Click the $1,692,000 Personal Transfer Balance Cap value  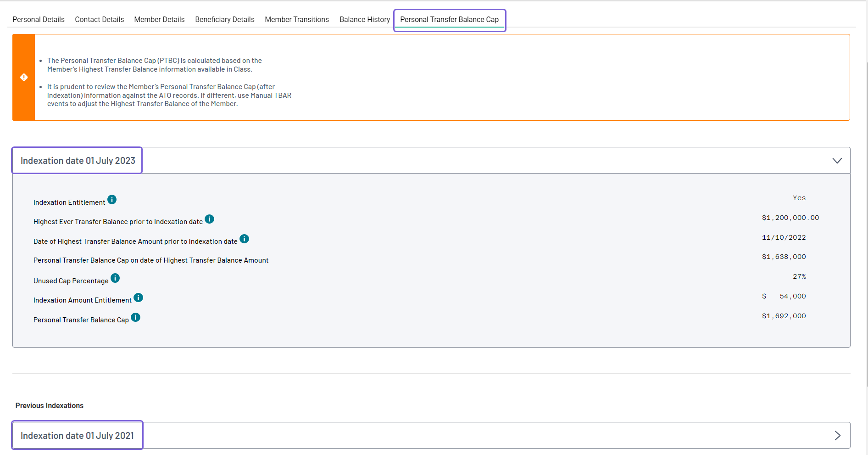pyautogui.click(x=784, y=316)
